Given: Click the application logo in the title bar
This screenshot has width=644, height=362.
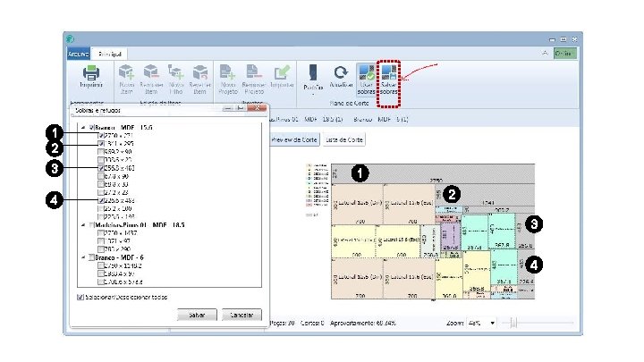Looking at the screenshot, I should (71, 39).
